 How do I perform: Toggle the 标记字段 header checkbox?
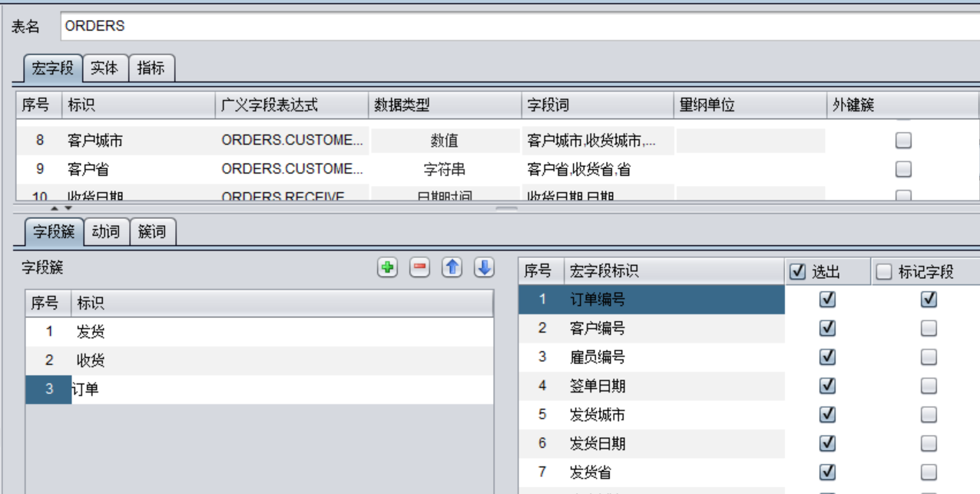click(x=884, y=271)
